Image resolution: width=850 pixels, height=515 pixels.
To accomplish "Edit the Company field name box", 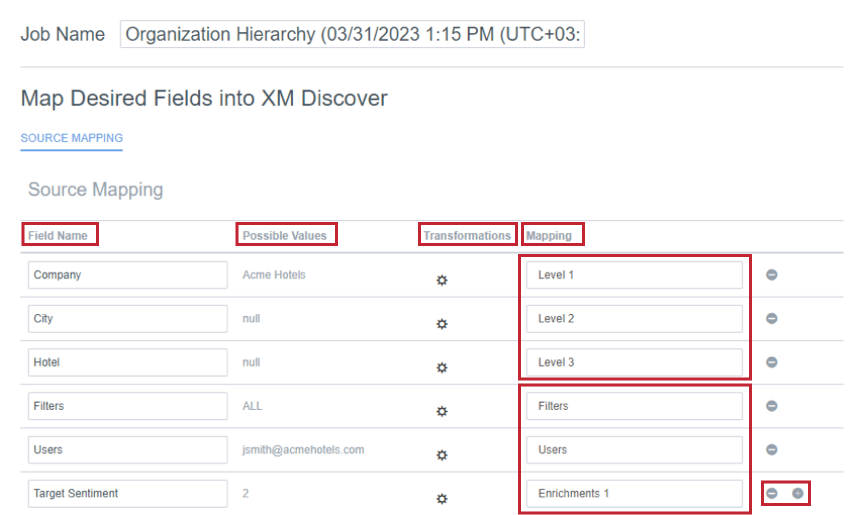I will click(127, 275).
